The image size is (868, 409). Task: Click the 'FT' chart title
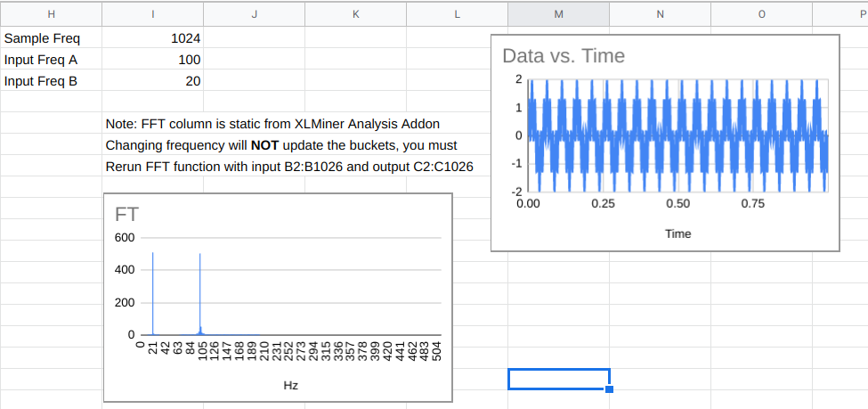pos(126,215)
